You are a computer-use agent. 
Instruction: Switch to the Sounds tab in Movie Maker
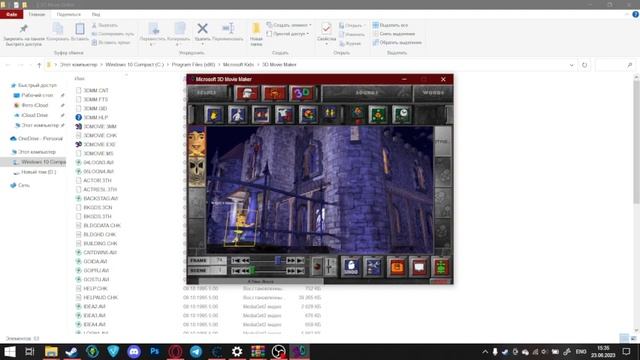click(367, 93)
